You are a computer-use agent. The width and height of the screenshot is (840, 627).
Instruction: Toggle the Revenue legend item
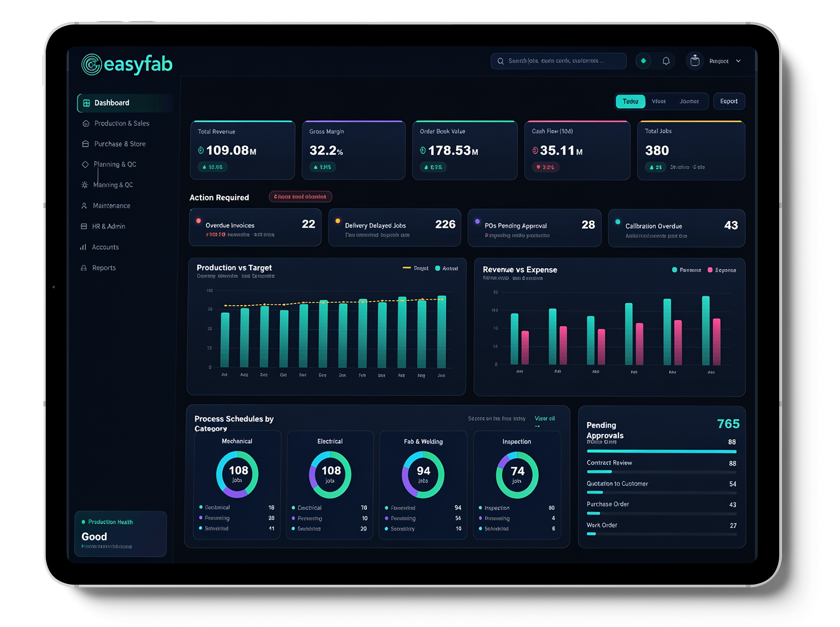click(x=687, y=270)
